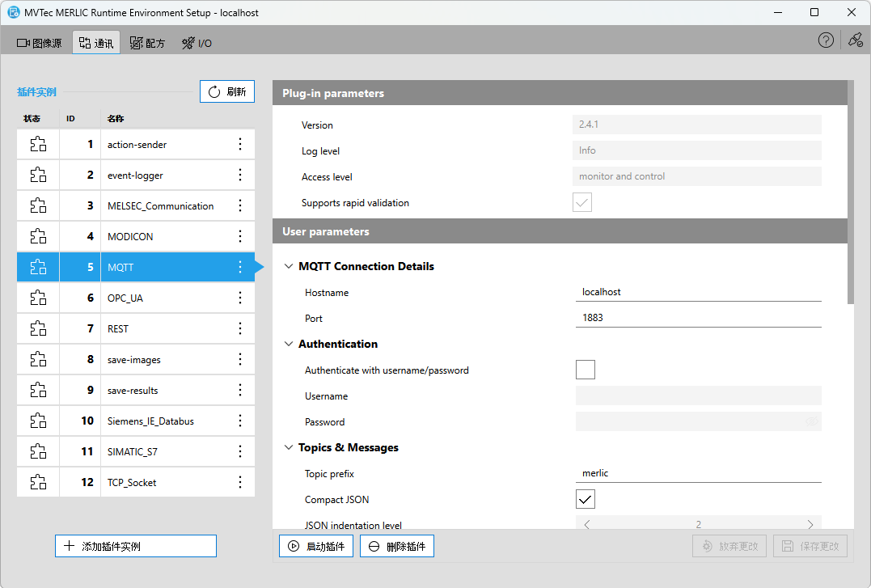This screenshot has height=588, width=871.
Task: Toggle the password visibility eye icon
Action: tap(811, 422)
